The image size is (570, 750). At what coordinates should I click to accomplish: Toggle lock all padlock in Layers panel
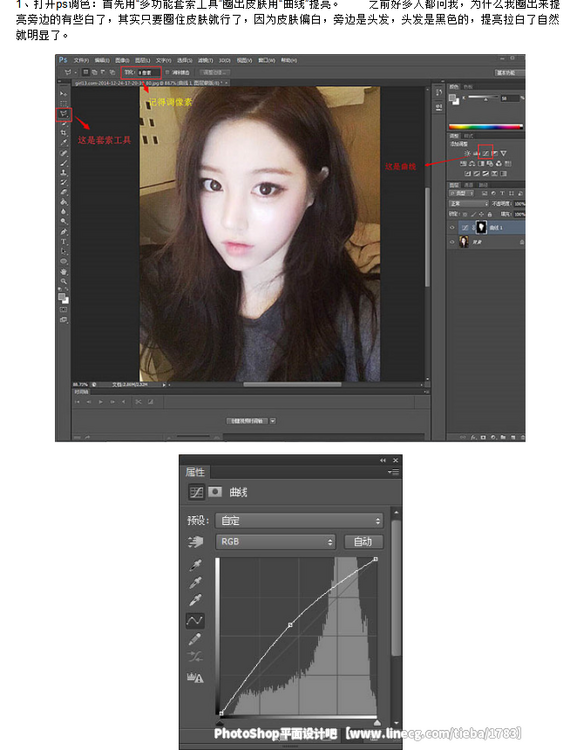coord(490,214)
